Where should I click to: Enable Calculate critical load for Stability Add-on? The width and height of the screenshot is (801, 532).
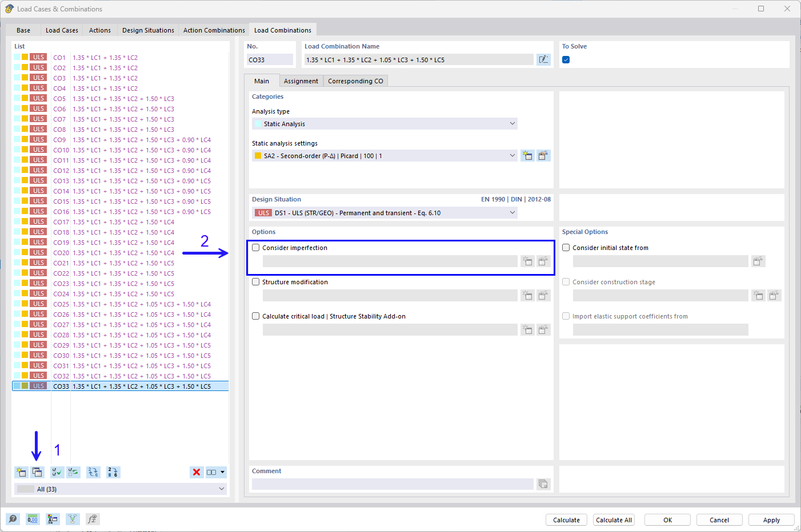255,316
